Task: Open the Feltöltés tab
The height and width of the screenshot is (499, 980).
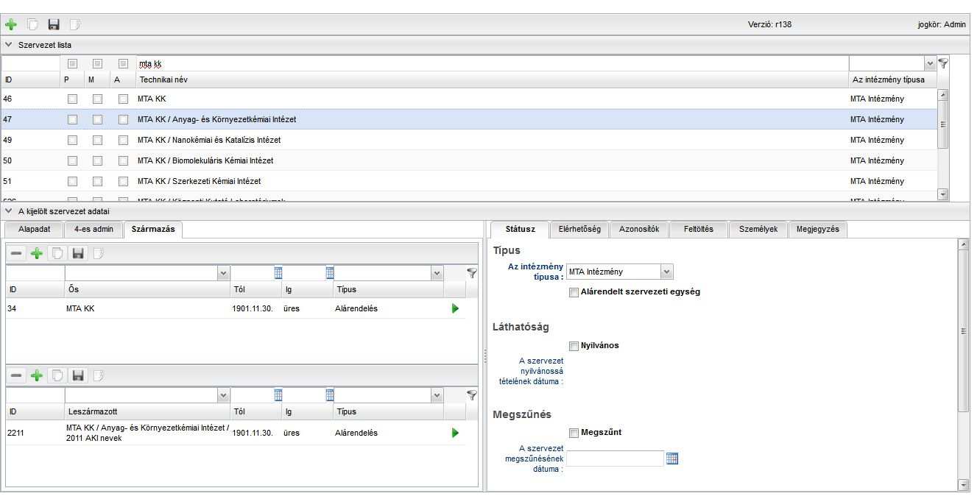Action: click(698, 230)
